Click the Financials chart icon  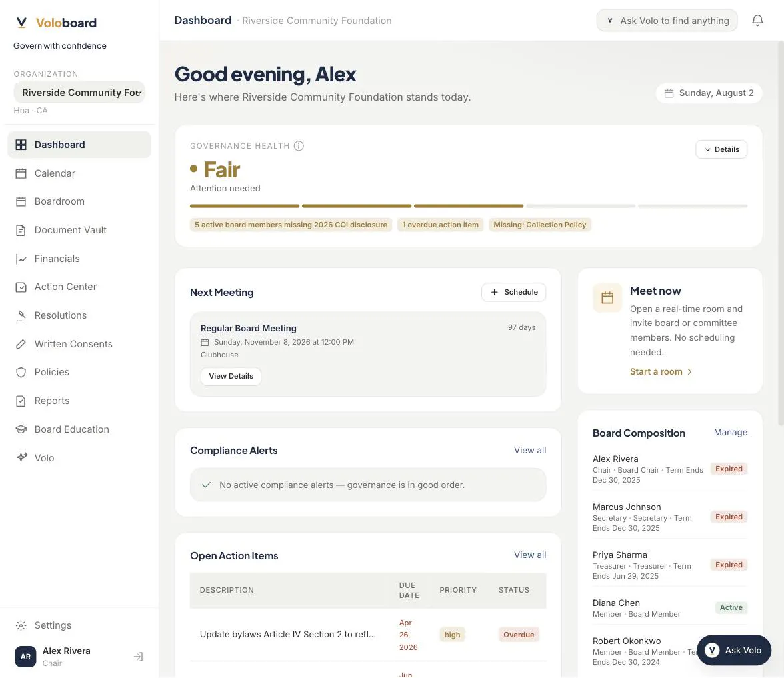(x=21, y=259)
